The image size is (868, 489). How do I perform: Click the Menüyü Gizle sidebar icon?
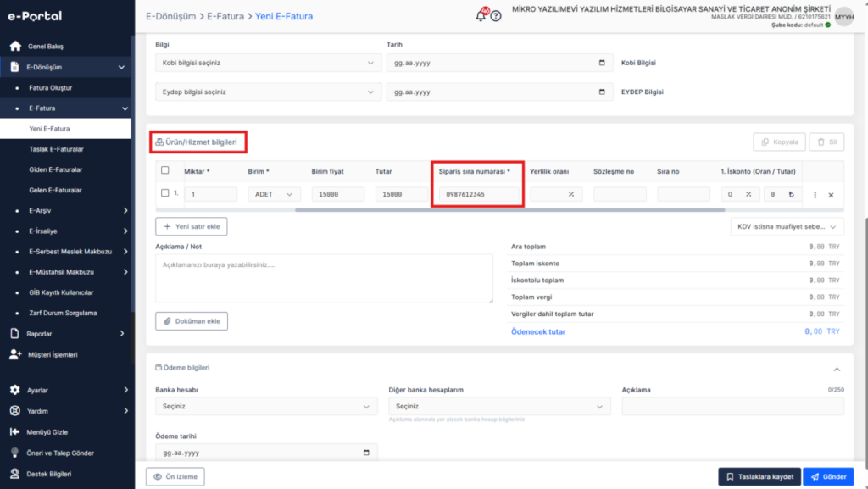[15, 431]
